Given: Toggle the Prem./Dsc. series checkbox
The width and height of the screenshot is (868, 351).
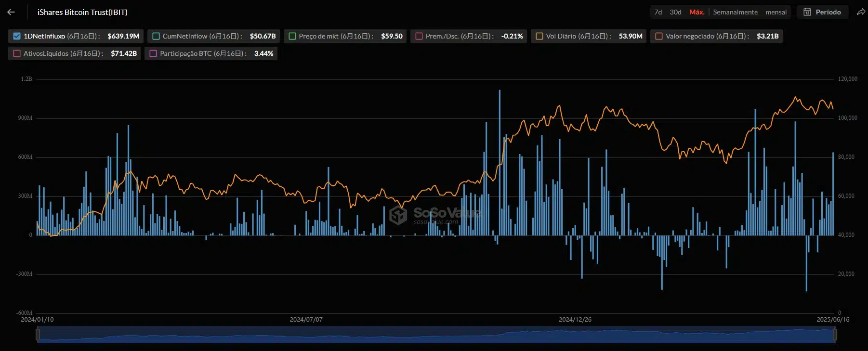Looking at the screenshot, I should coord(419,36).
